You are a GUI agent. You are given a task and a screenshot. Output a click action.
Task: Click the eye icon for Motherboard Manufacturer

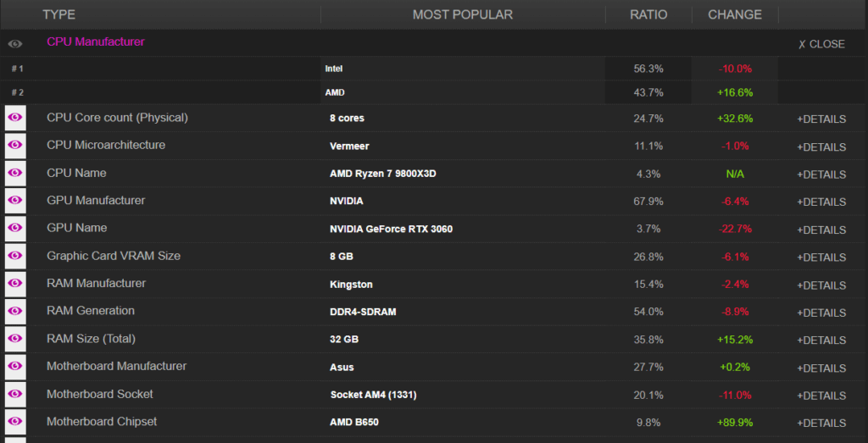pos(15,367)
